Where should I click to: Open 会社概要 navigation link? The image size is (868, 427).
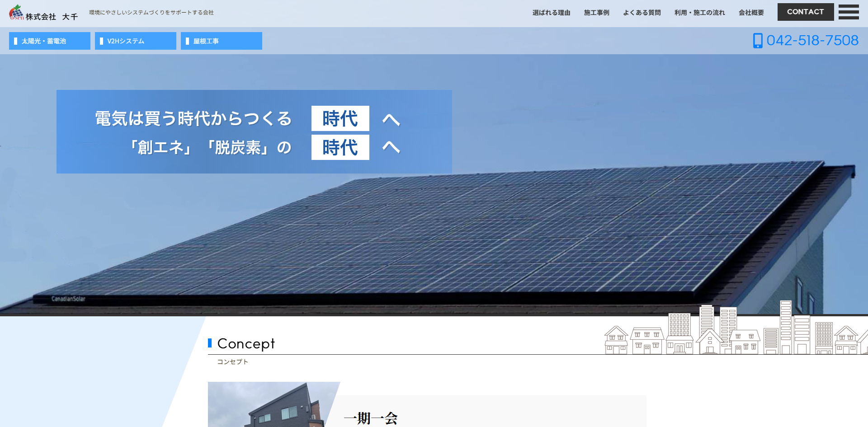[751, 13]
